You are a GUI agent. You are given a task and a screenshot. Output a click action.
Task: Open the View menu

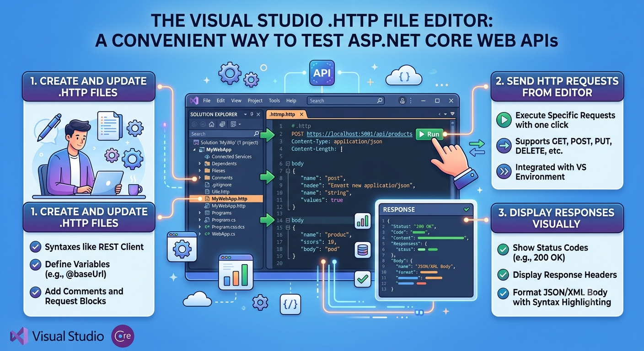click(x=236, y=101)
